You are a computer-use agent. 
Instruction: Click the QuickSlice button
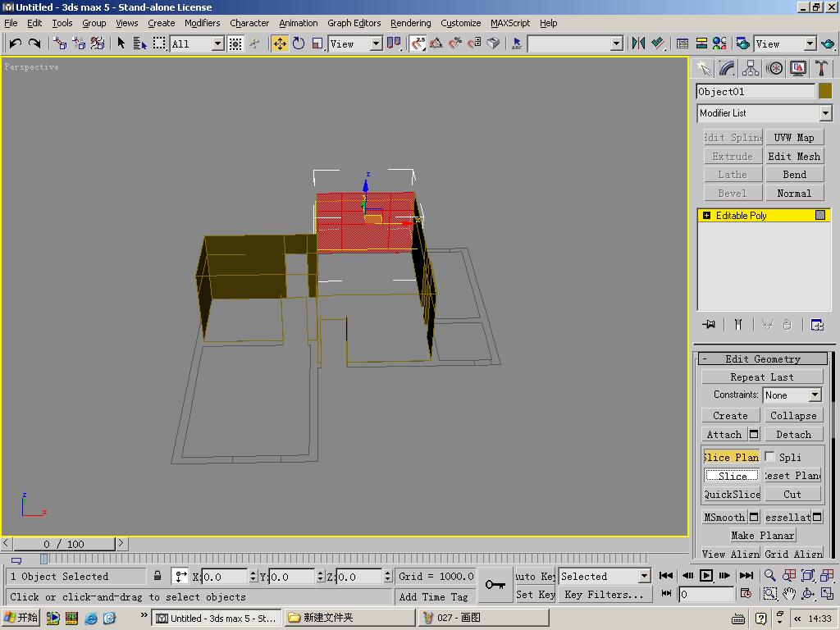(732, 494)
